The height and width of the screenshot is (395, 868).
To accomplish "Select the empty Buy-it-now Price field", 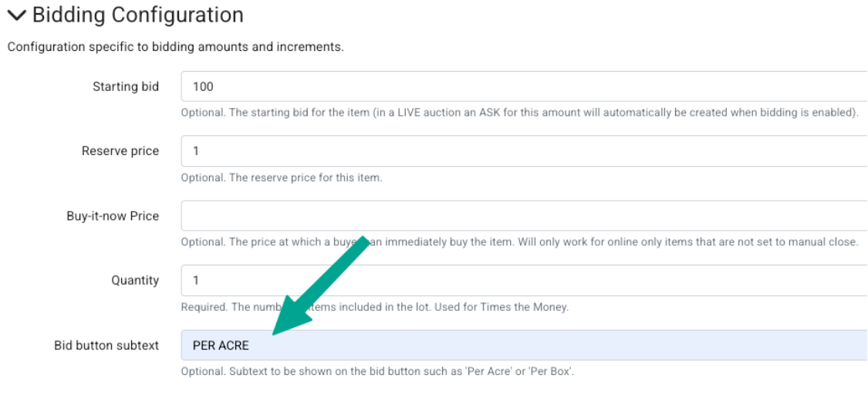I will (525, 216).
